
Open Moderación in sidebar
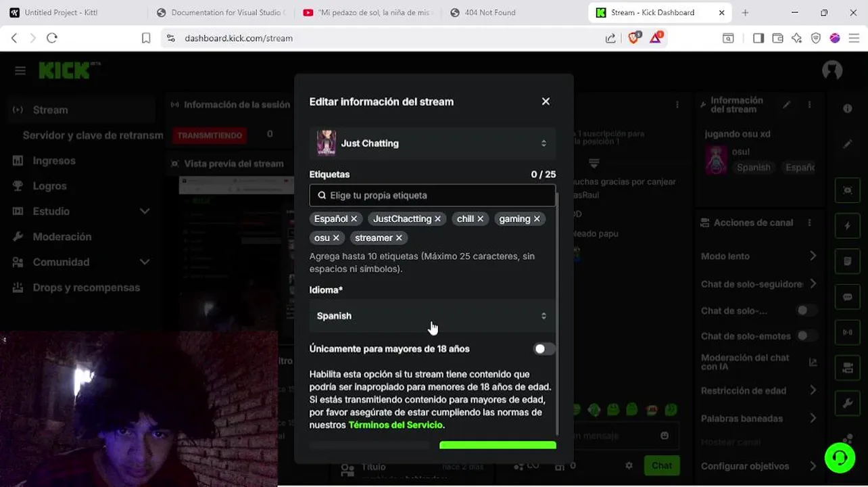coord(62,237)
